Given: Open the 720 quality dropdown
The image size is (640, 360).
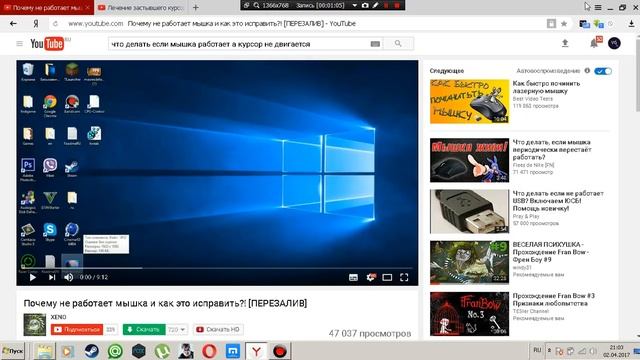Looking at the screenshot, I should tap(177, 329).
